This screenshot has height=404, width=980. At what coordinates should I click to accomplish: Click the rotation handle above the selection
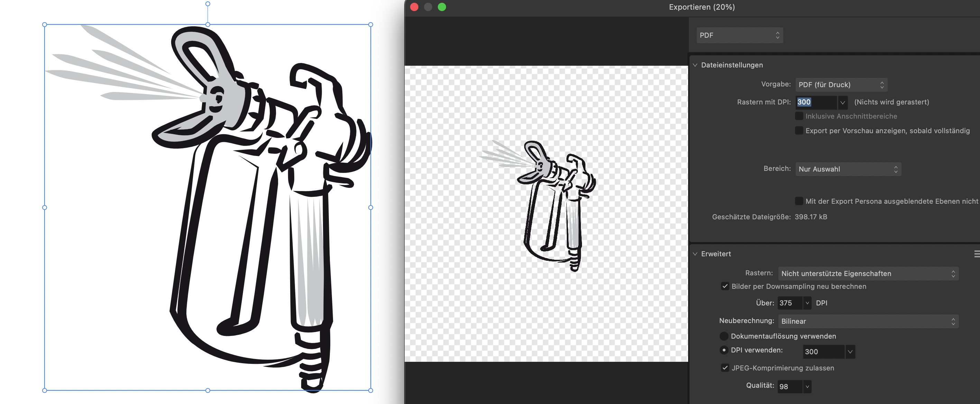[x=208, y=4]
